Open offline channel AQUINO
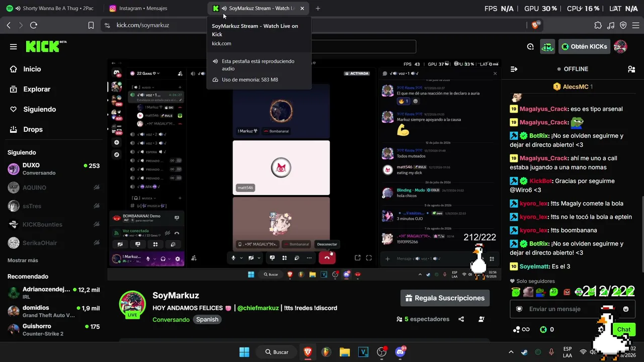644x362 pixels. (x=53, y=188)
